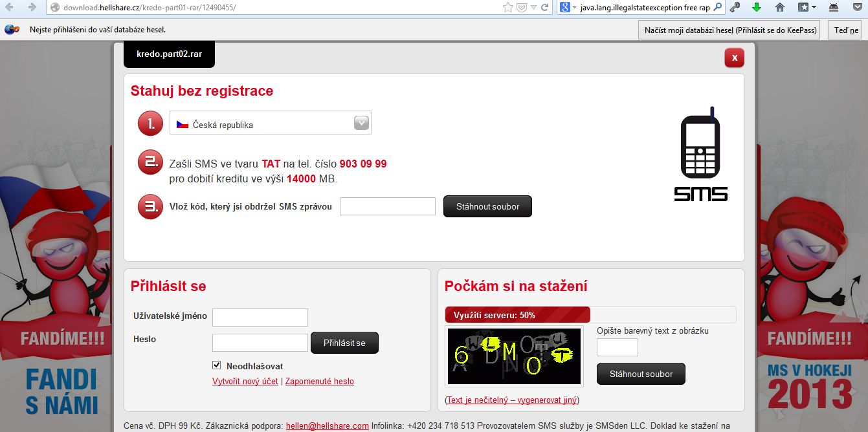Click the Vytvořit nový účet link
The height and width of the screenshot is (432, 868).
click(245, 381)
